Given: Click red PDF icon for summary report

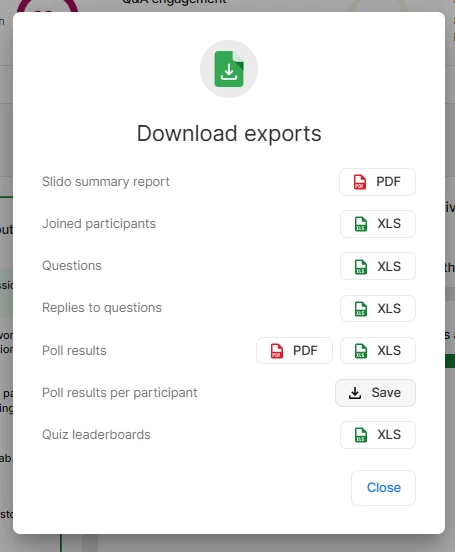Looking at the screenshot, I should click(x=360, y=182).
